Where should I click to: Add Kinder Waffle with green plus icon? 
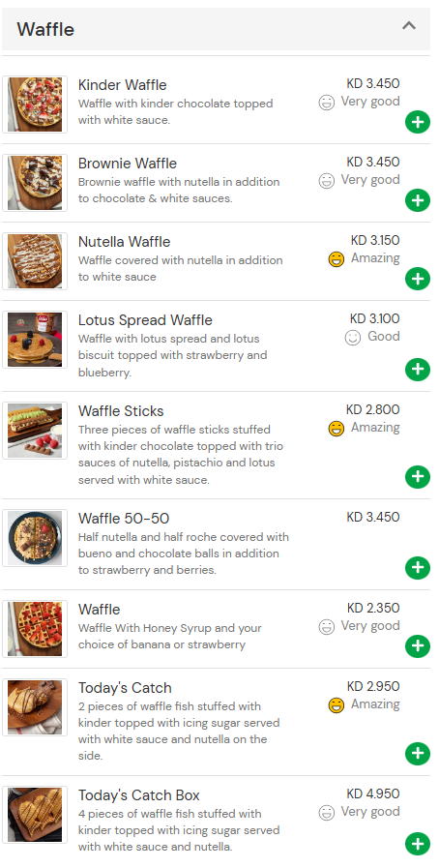tap(418, 122)
